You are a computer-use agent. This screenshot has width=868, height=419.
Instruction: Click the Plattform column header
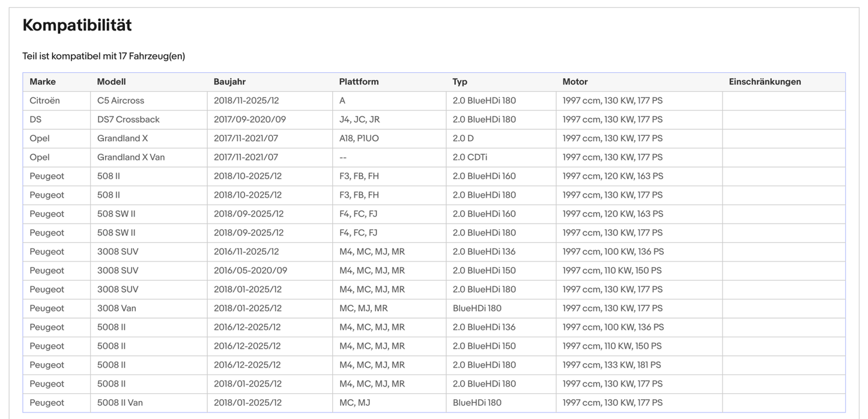pos(359,82)
